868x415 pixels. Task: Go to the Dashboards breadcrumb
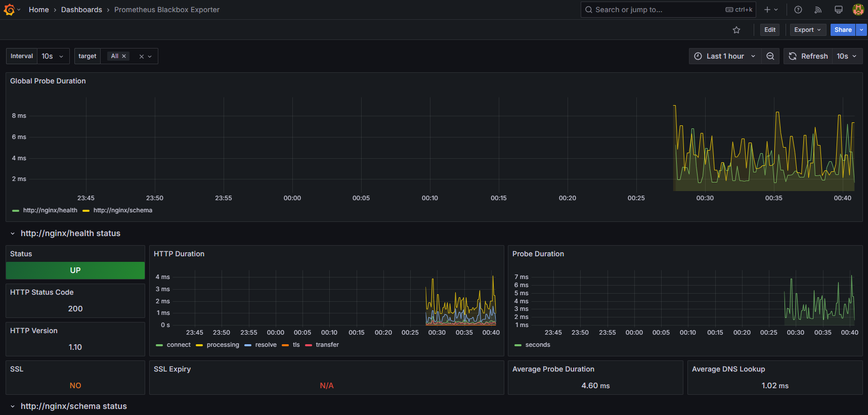click(81, 10)
